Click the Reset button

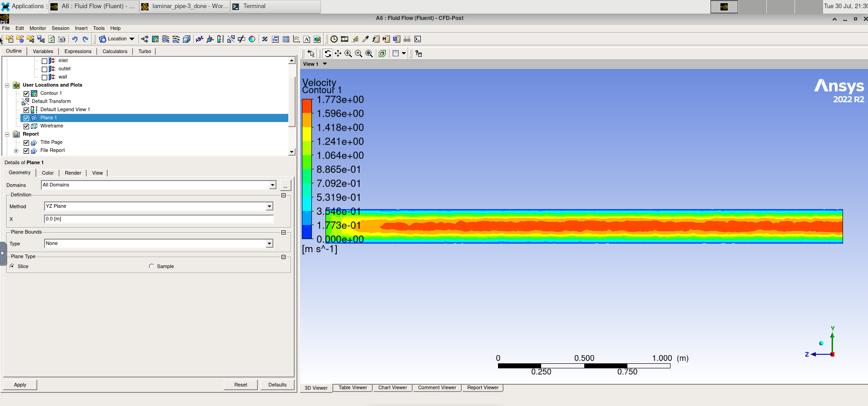241,385
